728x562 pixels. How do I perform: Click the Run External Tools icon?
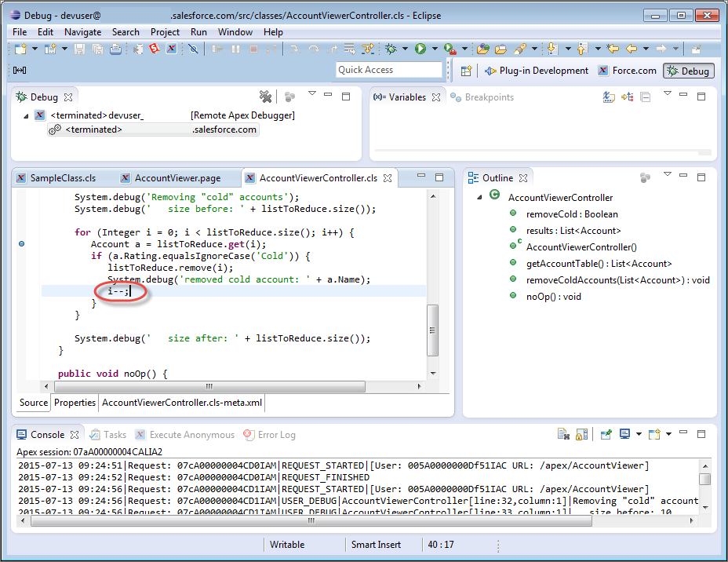click(450, 49)
